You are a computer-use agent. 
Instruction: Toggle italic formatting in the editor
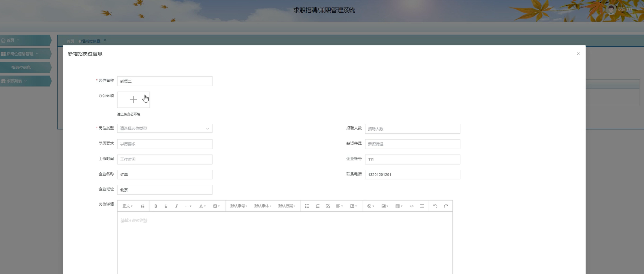(x=176, y=206)
